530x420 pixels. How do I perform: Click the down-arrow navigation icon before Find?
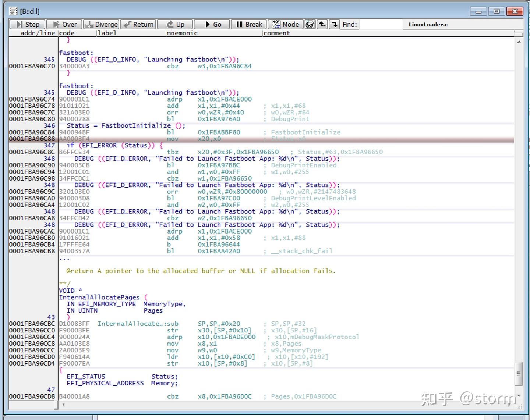334,24
